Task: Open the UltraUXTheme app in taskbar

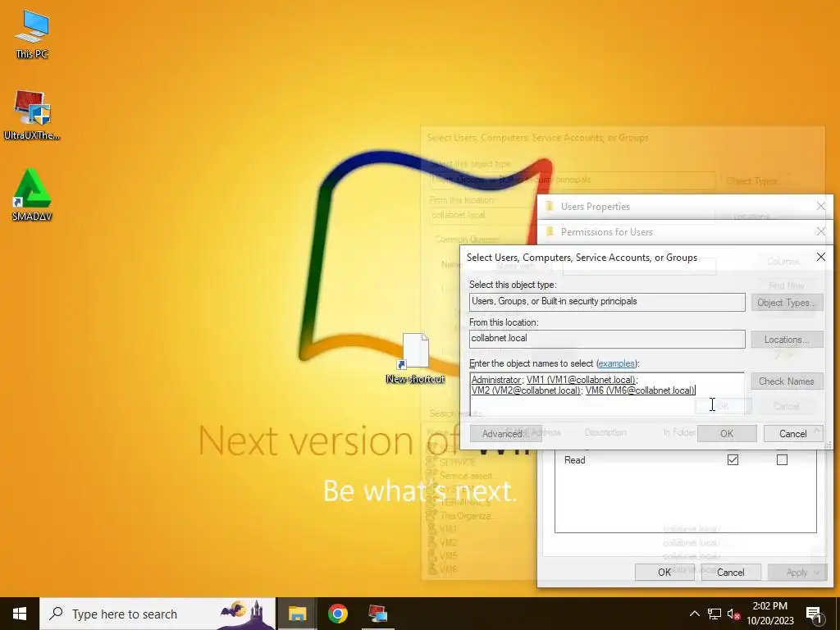Action: click(x=377, y=614)
